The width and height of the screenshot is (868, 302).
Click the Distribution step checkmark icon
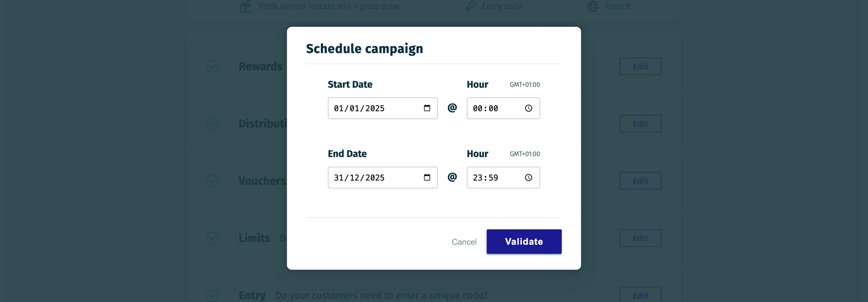coord(213,124)
